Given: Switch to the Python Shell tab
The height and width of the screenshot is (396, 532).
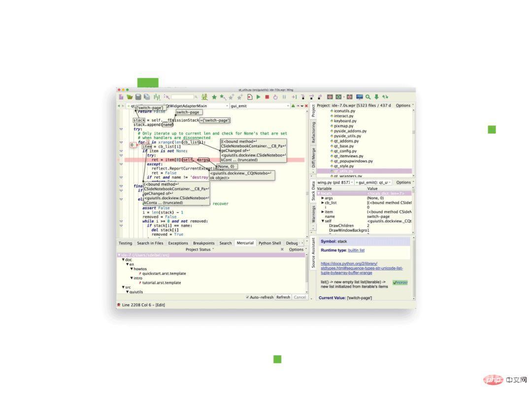Looking at the screenshot, I should point(270,243).
